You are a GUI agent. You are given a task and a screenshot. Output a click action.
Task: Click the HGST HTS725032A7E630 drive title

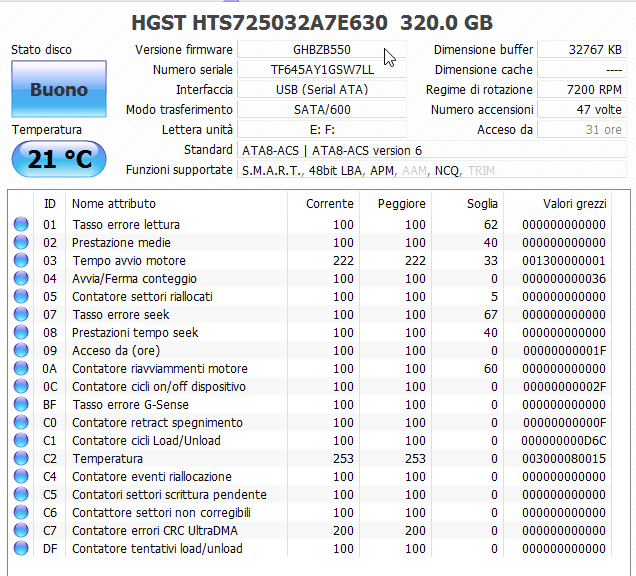(312, 23)
